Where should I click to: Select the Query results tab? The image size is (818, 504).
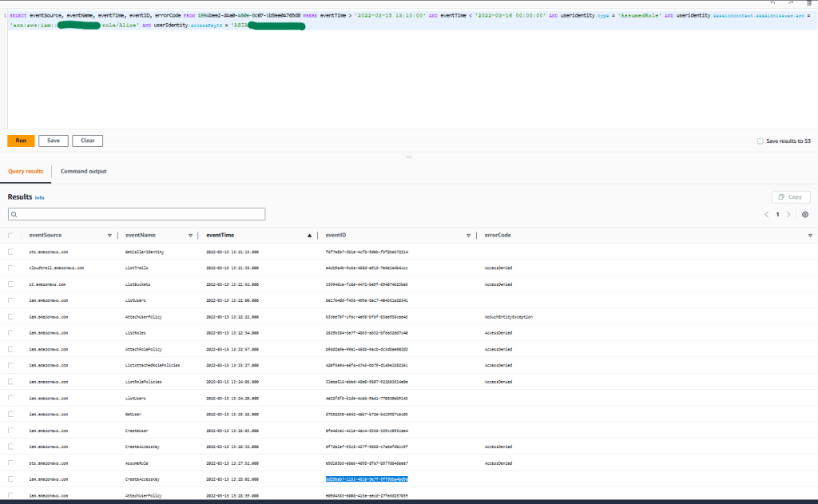click(x=26, y=171)
